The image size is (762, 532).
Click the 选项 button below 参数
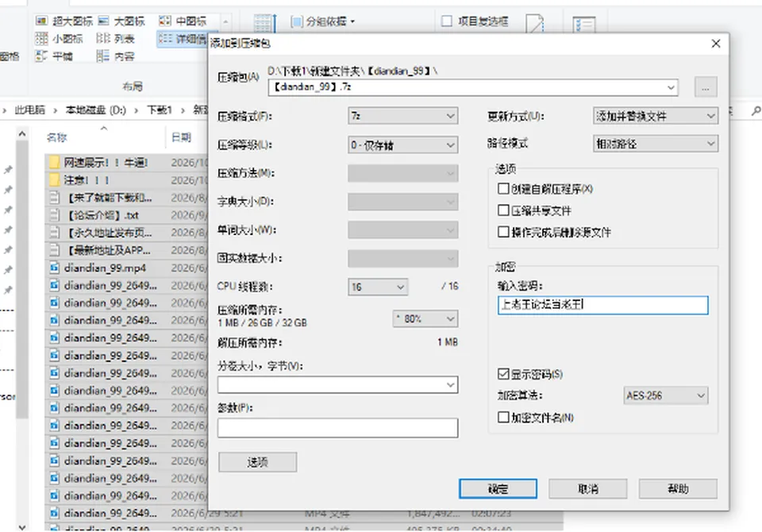[x=257, y=462]
